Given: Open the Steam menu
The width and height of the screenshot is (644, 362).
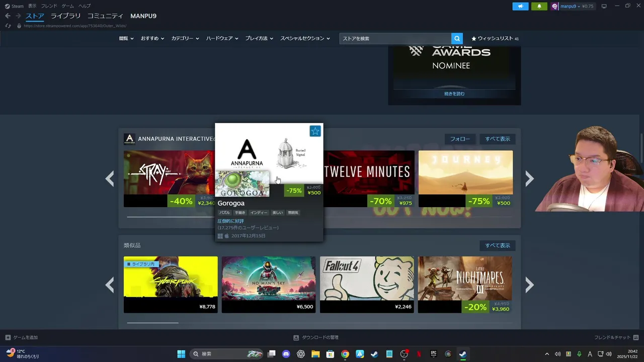Looking at the screenshot, I should point(14,6).
